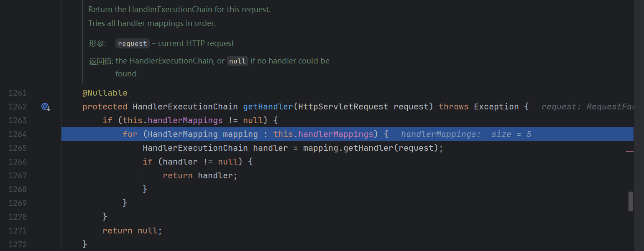Image resolution: width=644 pixels, height=251 pixels.
Task: Click the 'null' code tag in the doc comment
Action: pyautogui.click(x=237, y=61)
